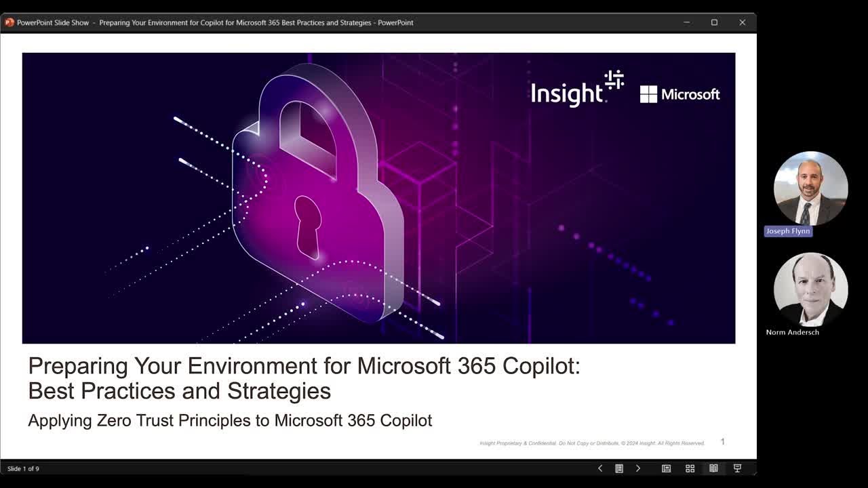Click Norm Andersch's profile picture
The height and width of the screenshot is (488, 868).
click(x=810, y=289)
